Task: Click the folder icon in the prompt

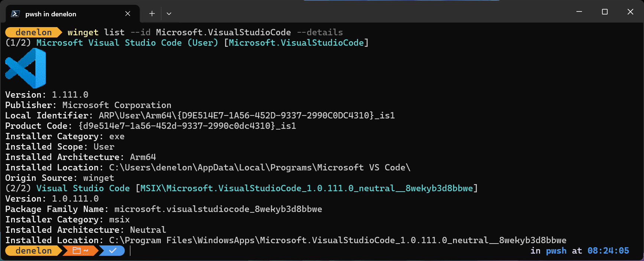Action: point(77,251)
